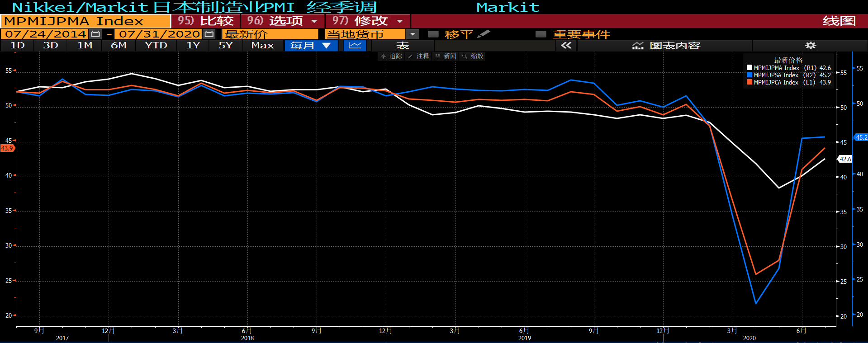Click the legend text MPMIJPSA Index
868x343 pixels.
click(776, 75)
